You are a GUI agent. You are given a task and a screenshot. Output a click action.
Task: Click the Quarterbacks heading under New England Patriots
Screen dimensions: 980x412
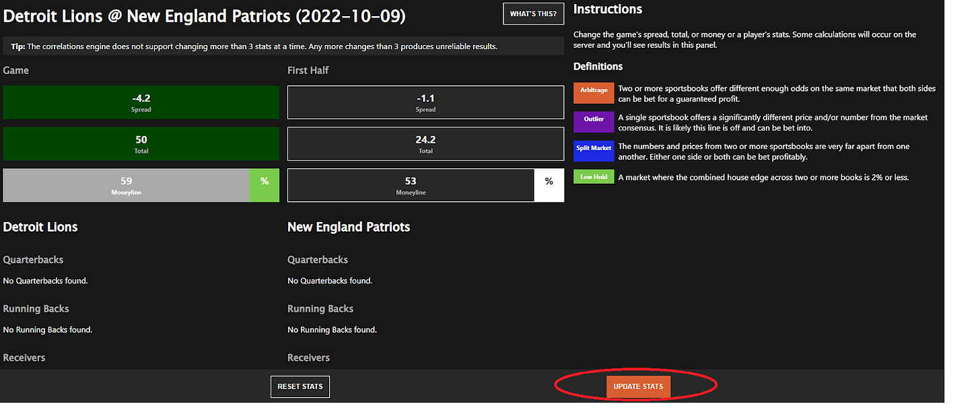[318, 260]
